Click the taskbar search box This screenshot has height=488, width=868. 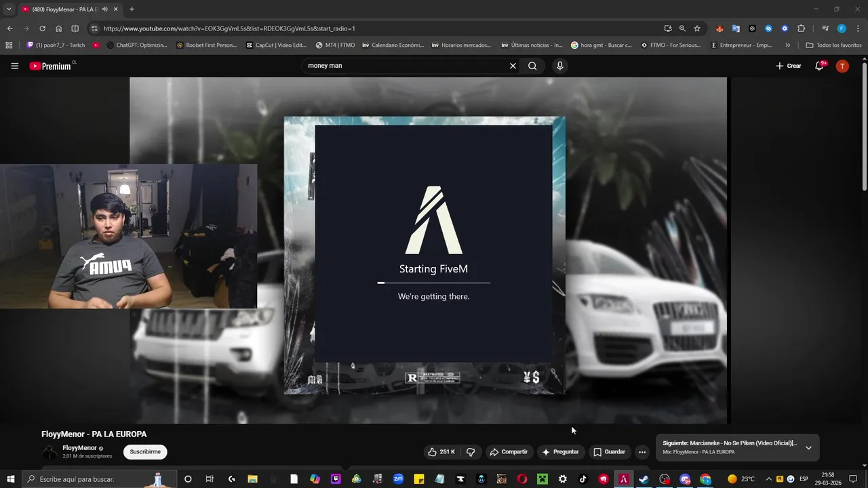click(x=98, y=479)
